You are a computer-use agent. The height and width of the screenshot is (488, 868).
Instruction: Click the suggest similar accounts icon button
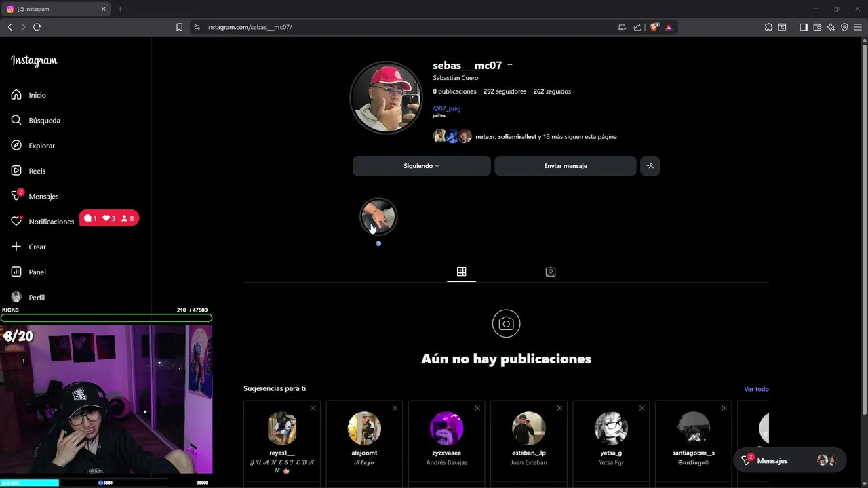click(650, 166)
